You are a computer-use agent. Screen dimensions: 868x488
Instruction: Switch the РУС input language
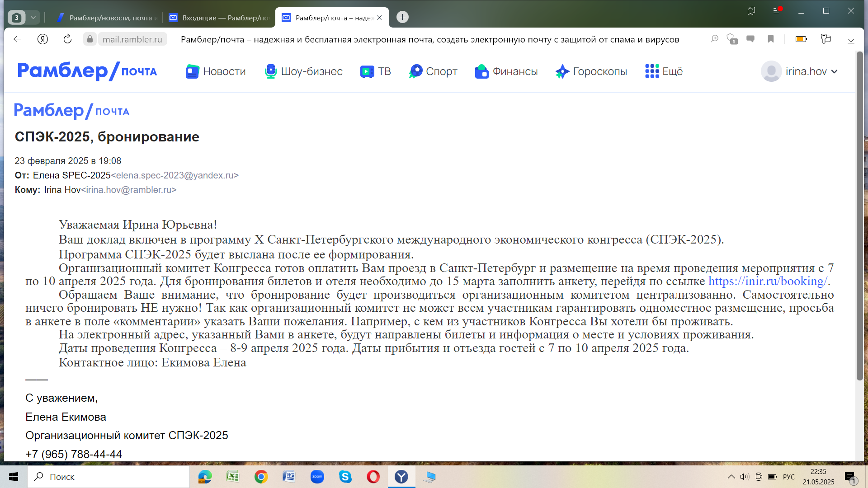point(789,477)
